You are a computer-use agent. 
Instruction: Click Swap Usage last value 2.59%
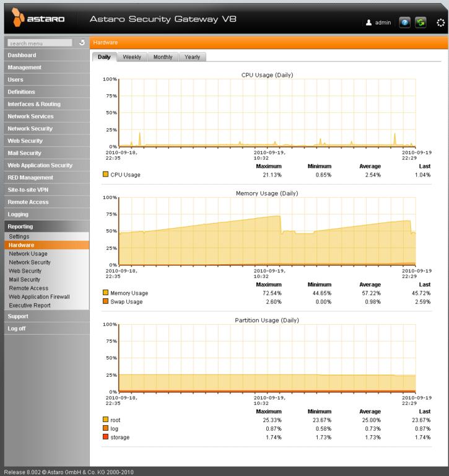(422, 302)
